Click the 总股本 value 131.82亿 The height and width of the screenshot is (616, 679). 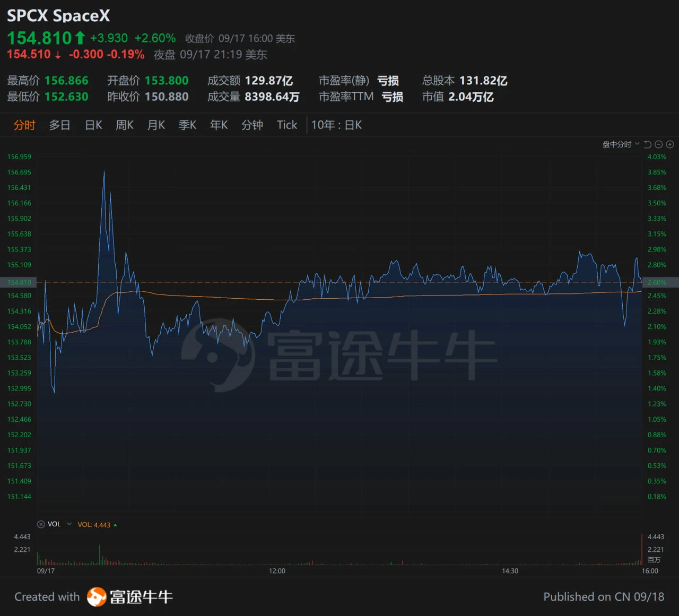pyautogui.click(x=483, y=81)
